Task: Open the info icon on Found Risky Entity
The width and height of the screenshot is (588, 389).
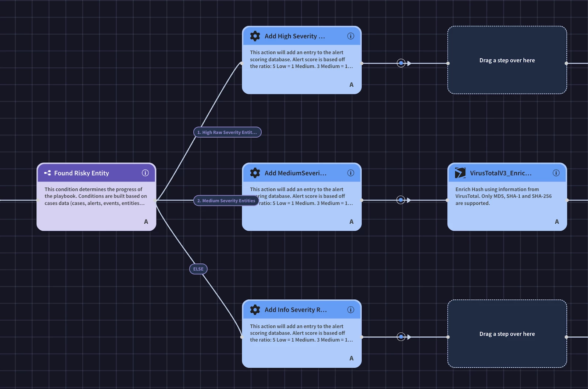Action: coord(146,173)
